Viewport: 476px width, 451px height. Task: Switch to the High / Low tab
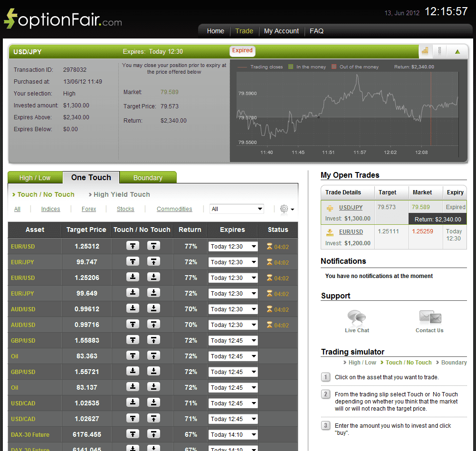click(x=35, y=178)
